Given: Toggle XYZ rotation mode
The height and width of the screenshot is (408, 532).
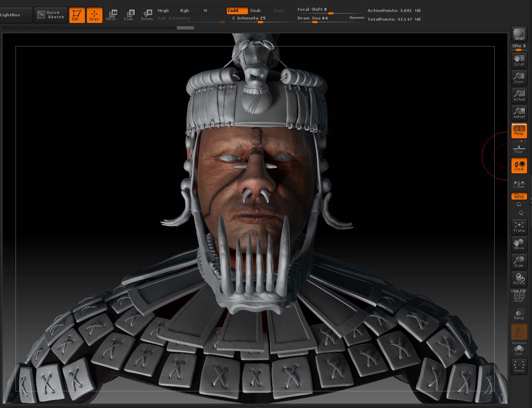Looking at the screenshot, I should pyautogui.click(x=519, y=196).
